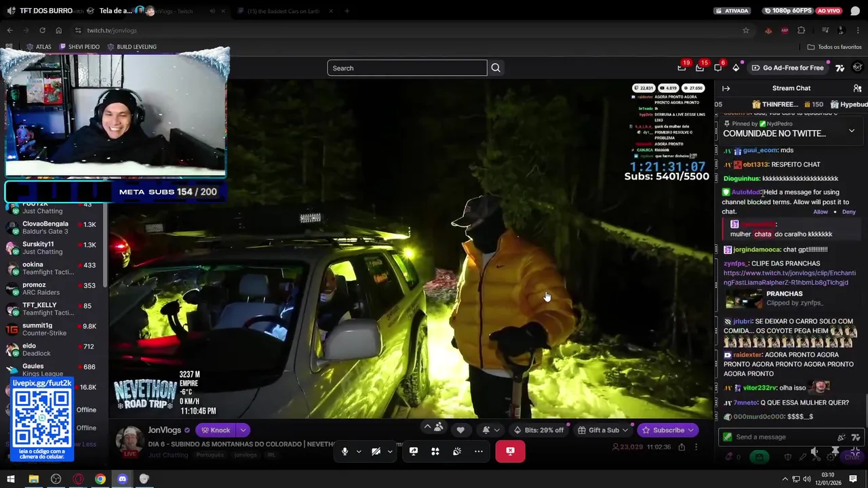Image resolution: width=868 pixels, height=488 pixels.
Task: Open Discord from Windows taskbar
Action: point(122,479)
